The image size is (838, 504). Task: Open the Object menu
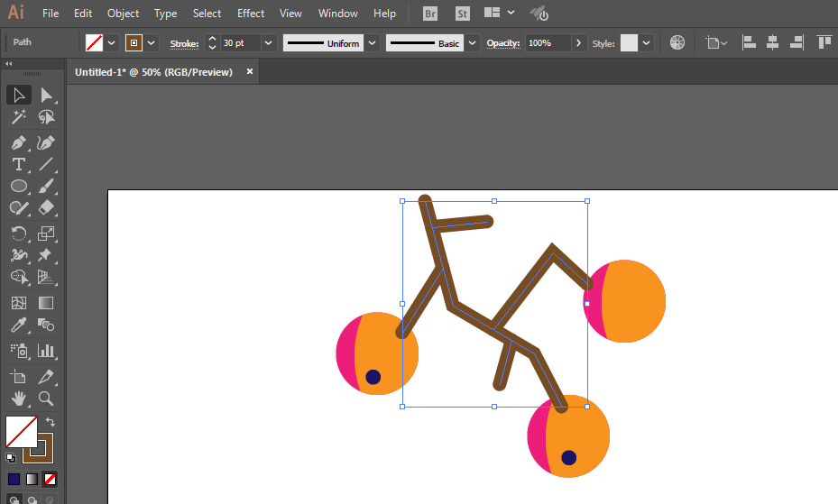point(123,14)
